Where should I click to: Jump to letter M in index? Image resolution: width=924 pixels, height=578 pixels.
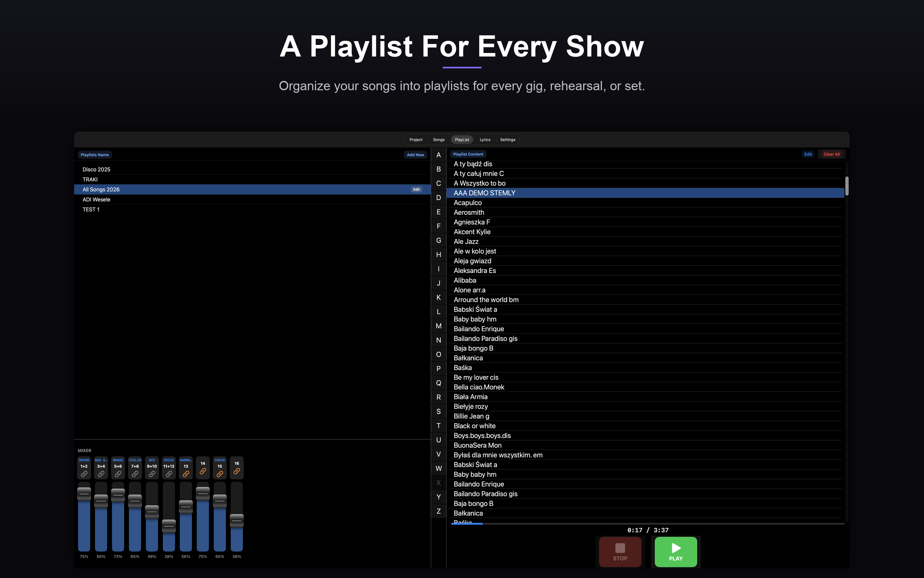tap(438, 326)
